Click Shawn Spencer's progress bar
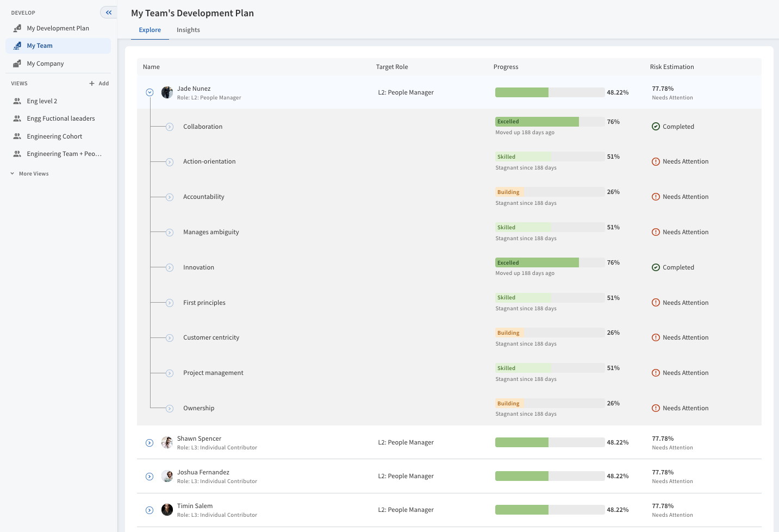779x532 pixels. pyautogui.click(x=550, y=442)
